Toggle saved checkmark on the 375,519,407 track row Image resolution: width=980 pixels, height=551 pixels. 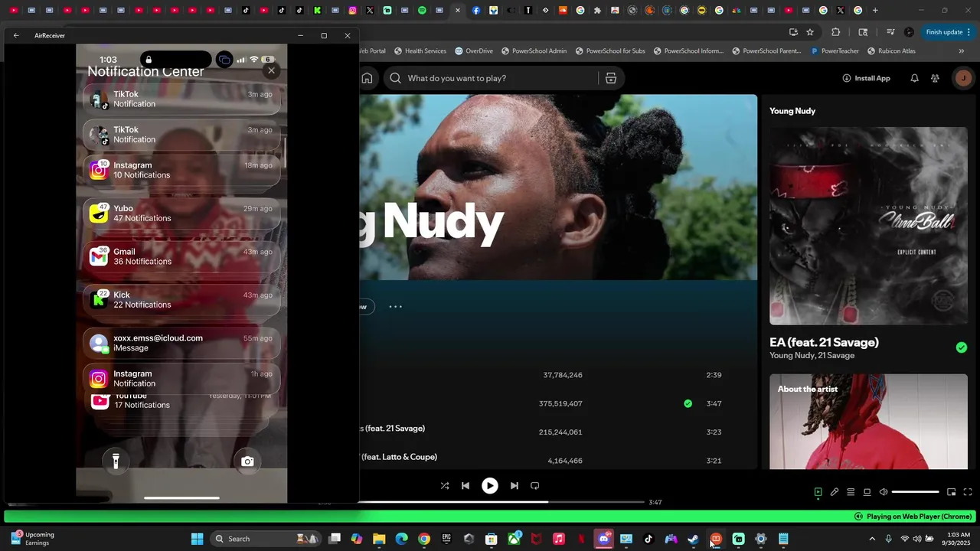(x=688, y=403)
